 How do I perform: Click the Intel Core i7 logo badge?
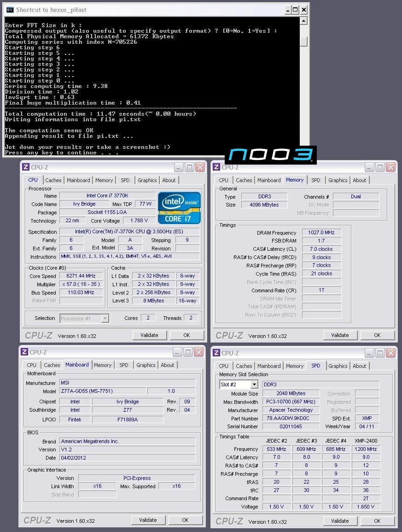point(179,208)
